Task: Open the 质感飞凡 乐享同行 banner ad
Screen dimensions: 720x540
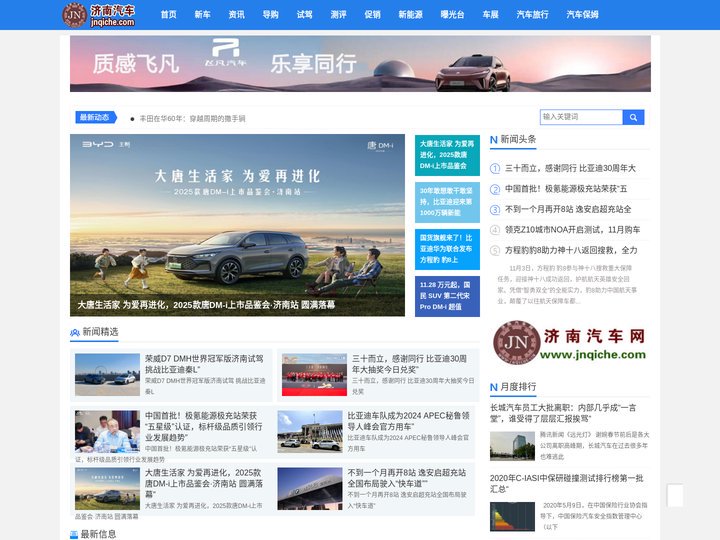Action: 360,64
